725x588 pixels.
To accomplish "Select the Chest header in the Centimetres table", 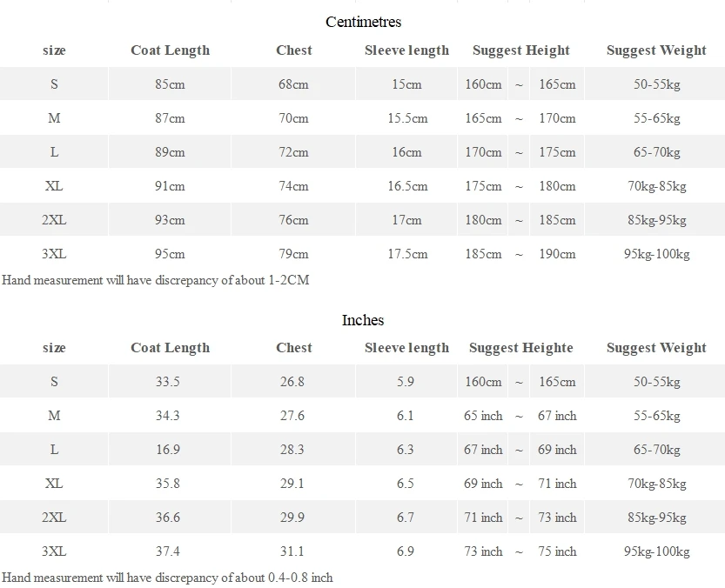I will (293, 50).
